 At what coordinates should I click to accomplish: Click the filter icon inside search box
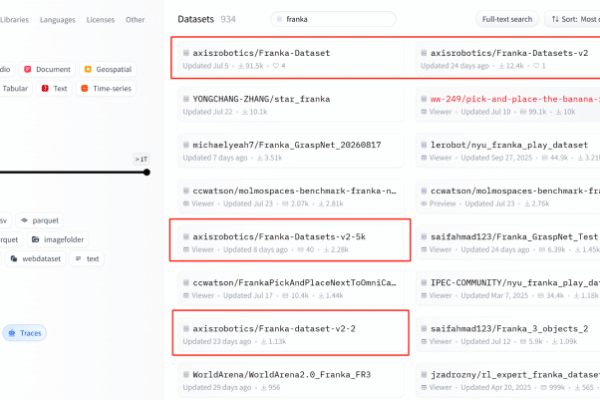[x=279, y=19]
